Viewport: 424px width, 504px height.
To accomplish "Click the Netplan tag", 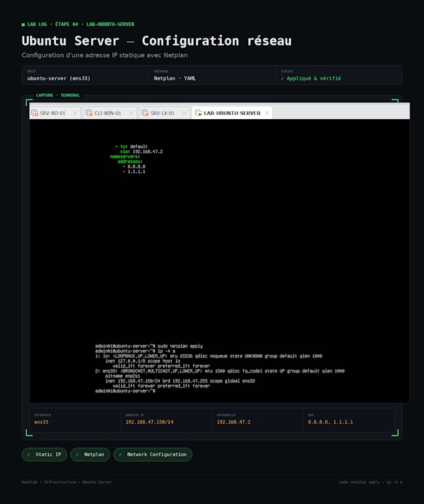I will 90,455.
